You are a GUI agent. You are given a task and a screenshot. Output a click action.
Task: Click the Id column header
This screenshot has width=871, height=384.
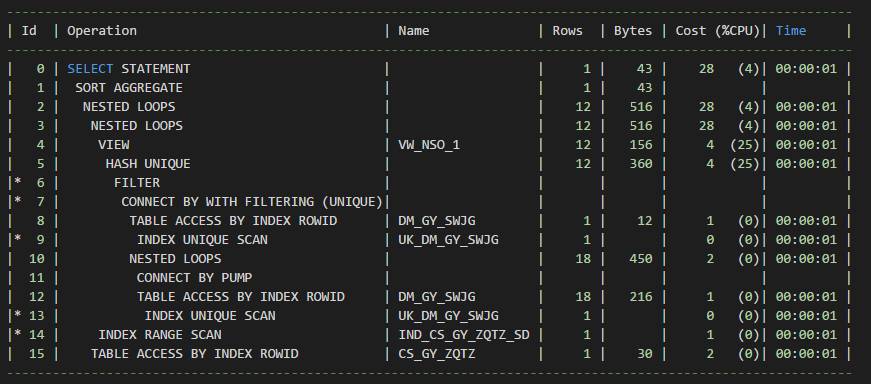(29, 31)
